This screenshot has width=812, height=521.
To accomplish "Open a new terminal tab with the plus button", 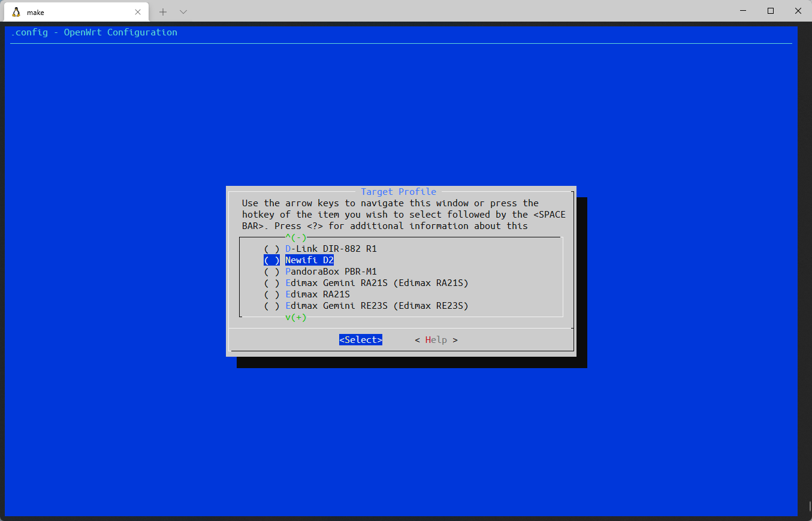I will (x=163, y=11).
